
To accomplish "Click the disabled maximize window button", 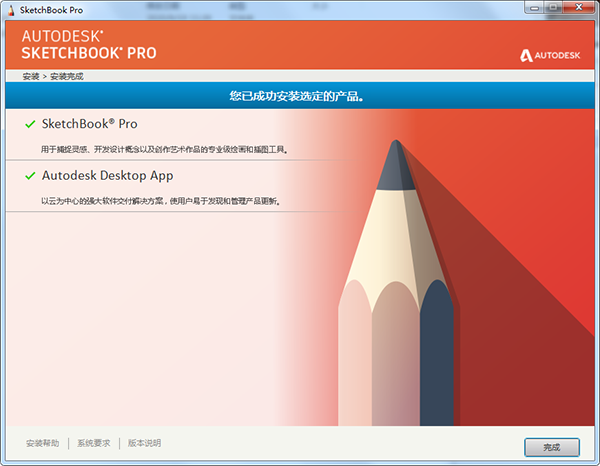I will coord(554,7).
